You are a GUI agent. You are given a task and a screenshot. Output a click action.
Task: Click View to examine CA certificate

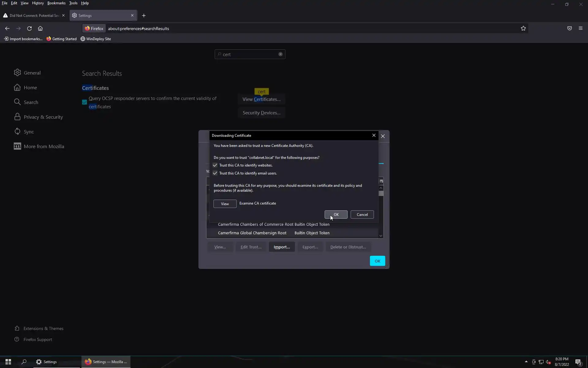(225, 204)
